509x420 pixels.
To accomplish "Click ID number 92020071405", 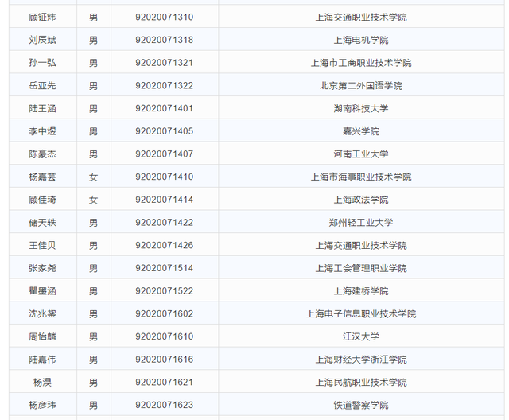I will [x=165, y=131].
